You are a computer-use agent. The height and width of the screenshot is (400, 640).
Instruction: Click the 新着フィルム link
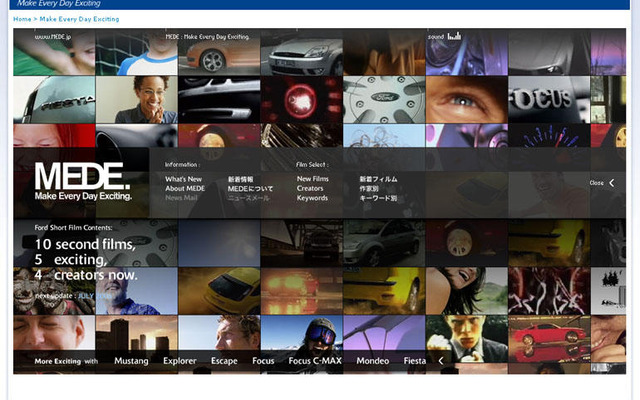click(x=378, y=179)
